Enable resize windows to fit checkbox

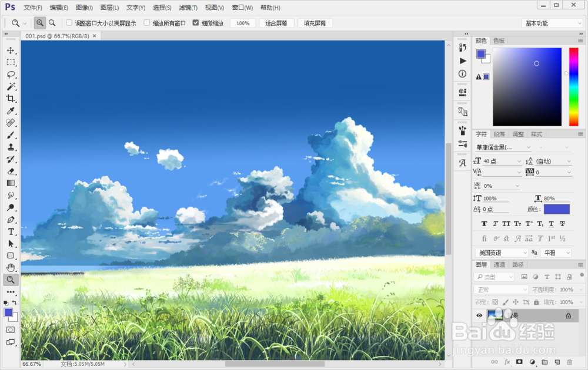point(69,23)
